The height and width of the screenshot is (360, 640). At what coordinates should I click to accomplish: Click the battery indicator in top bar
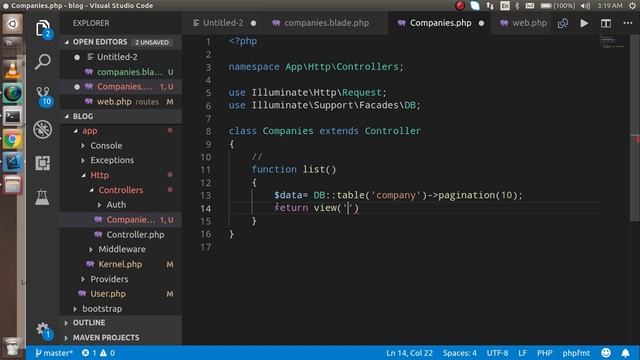[x=558, y=5]
